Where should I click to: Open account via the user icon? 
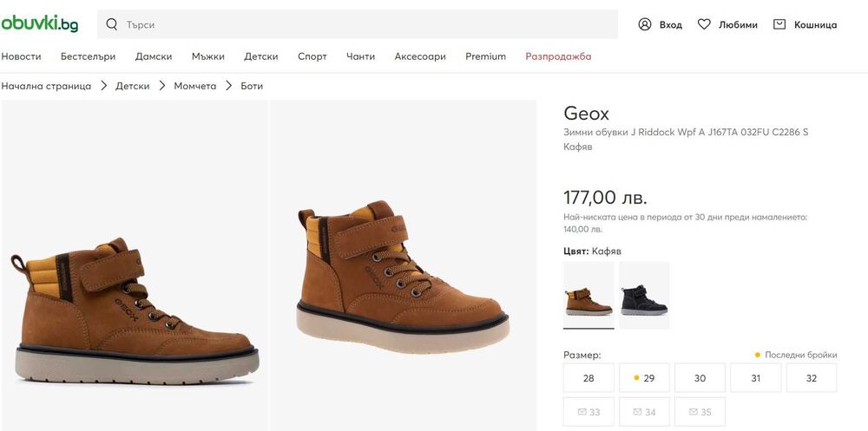click(645, 24)
